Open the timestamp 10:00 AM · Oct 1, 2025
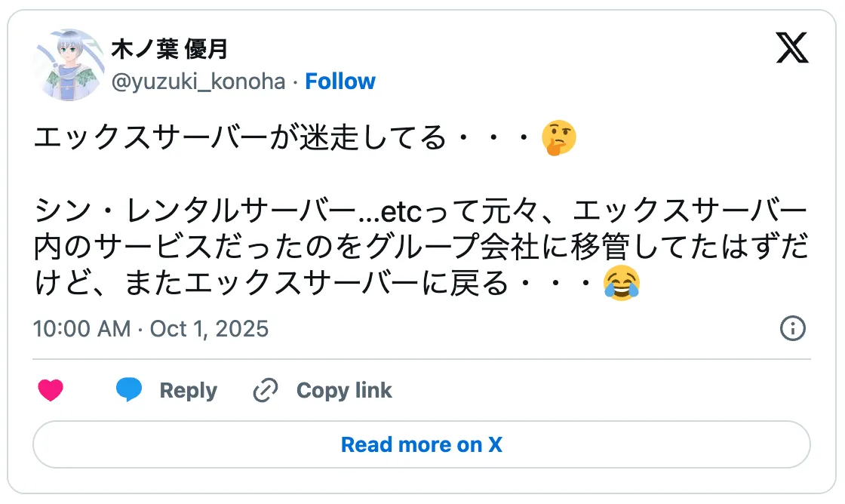Screen dimensions: 845x504 click(151, 329)
